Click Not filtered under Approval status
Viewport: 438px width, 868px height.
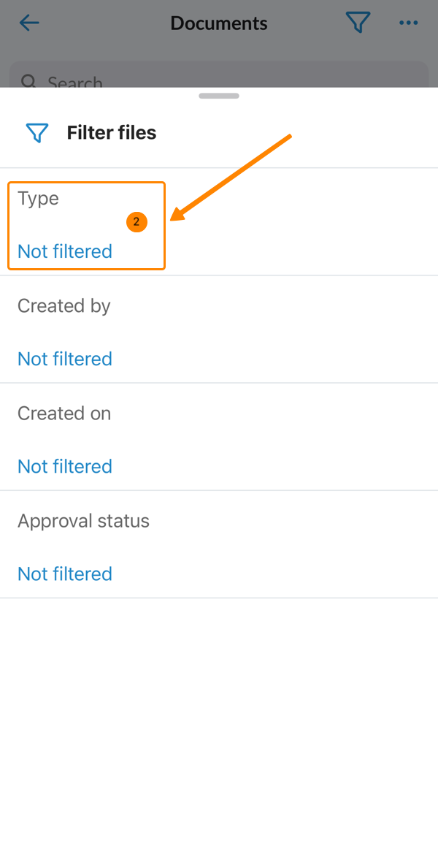coord(65,574)
